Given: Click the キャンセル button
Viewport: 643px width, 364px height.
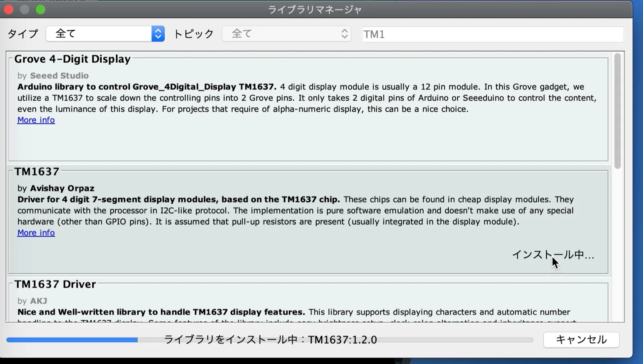Looking at the screenshot, I should coord(581,340).
